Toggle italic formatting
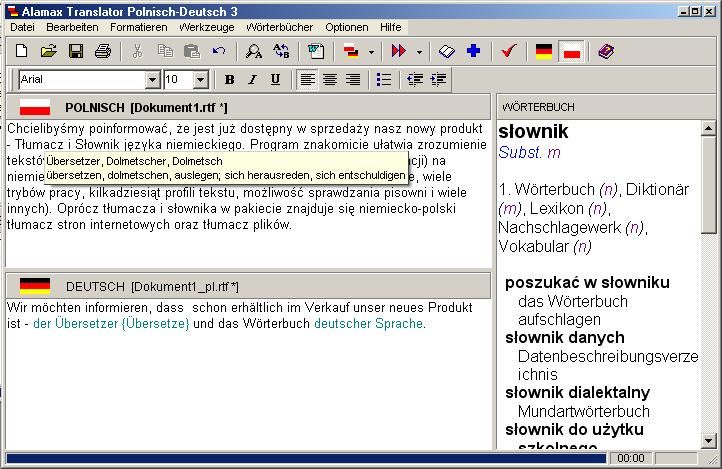The height and width of the screenshot is (469, 722). (252, 80)
